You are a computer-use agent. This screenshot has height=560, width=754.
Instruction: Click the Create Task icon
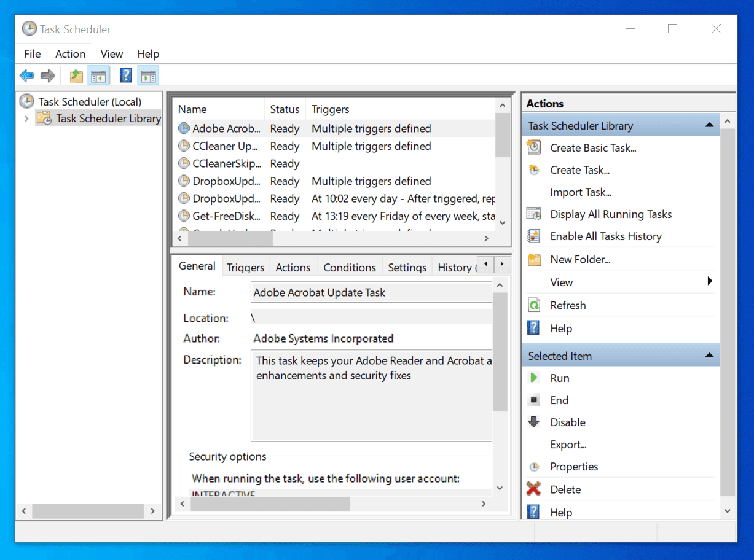click(x=535, y=170)
